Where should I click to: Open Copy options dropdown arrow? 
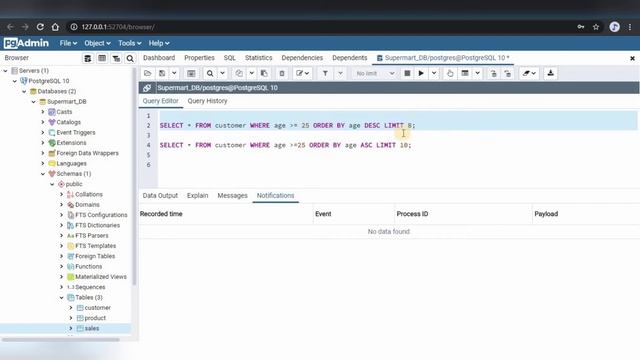coord(251,73)
